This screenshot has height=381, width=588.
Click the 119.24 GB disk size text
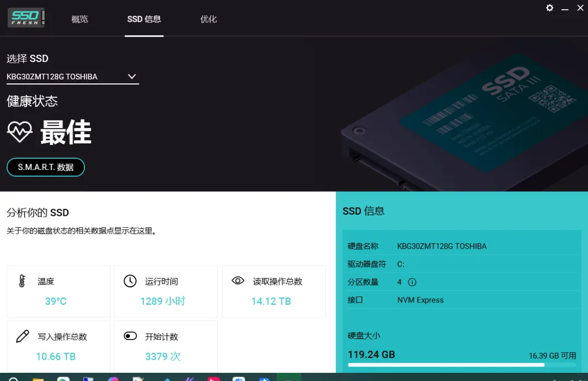(371, 354)
